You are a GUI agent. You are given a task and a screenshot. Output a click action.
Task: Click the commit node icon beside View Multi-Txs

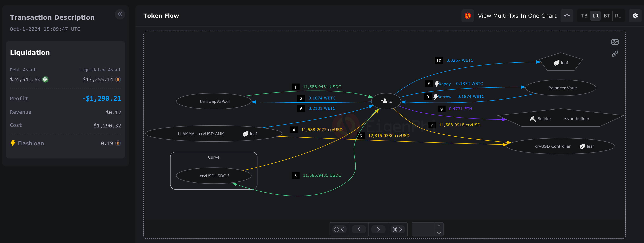click(567, 16)
